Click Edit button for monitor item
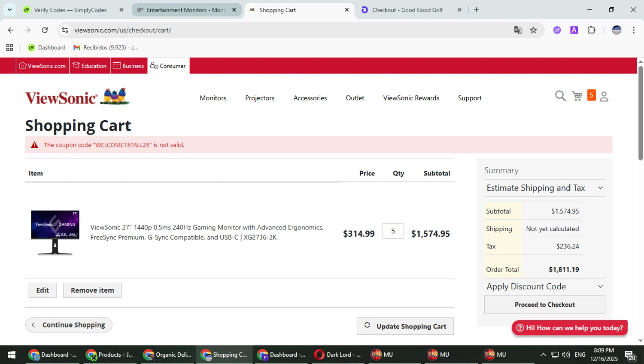The width and height of the screenshot is (644, 364). coord(43,290)
